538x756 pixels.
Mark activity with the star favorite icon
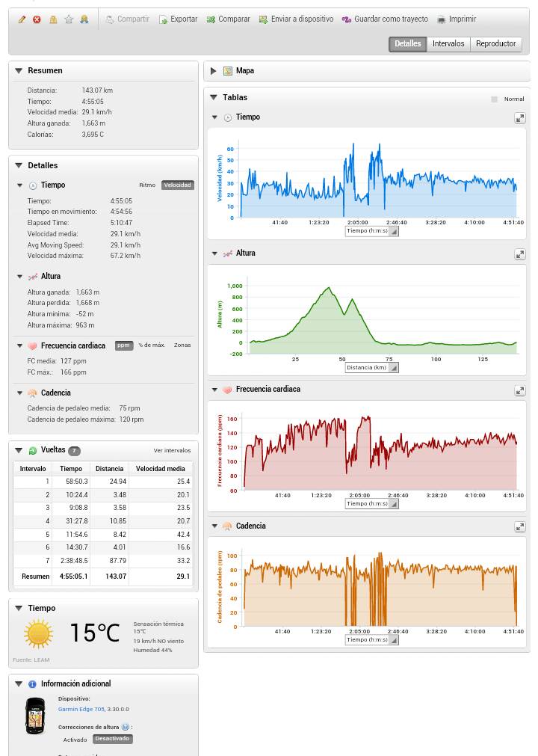(x=69, y=19)
